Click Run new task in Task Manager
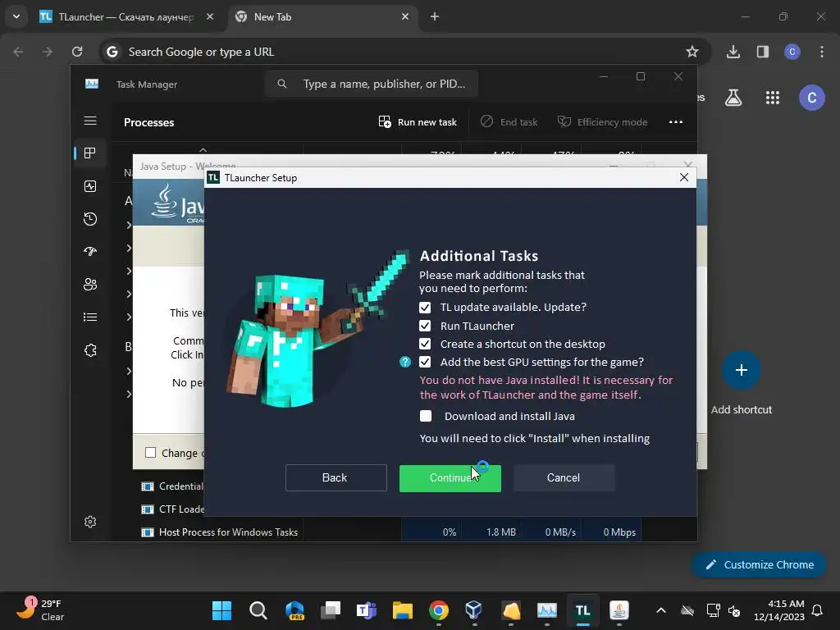Screen dimensions: 840x630 tap(418, 122)
